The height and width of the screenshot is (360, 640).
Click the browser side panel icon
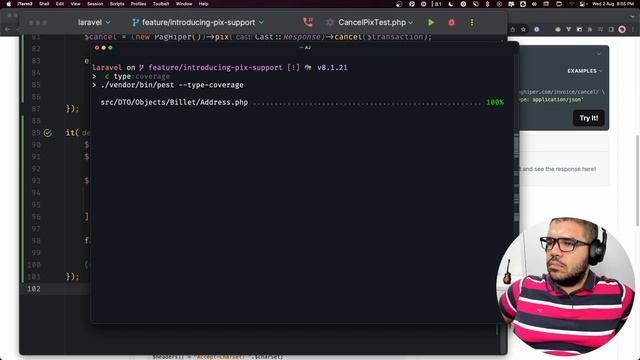pyautogui.click(x=611, y=29)
